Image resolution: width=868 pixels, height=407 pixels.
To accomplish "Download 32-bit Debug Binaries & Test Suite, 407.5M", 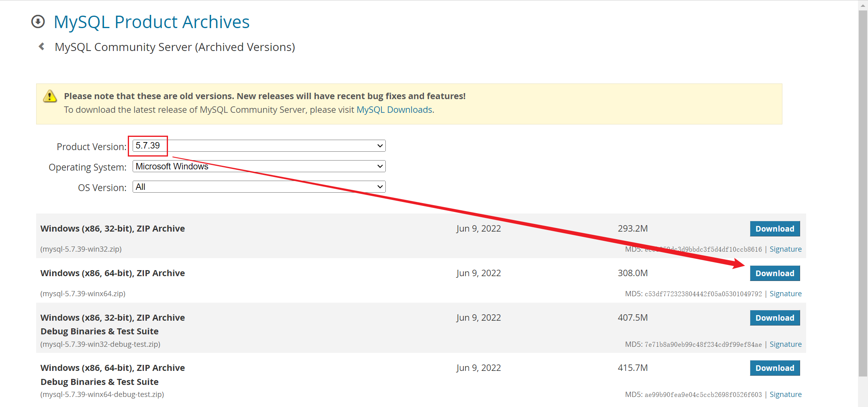I will coord(775,318).
